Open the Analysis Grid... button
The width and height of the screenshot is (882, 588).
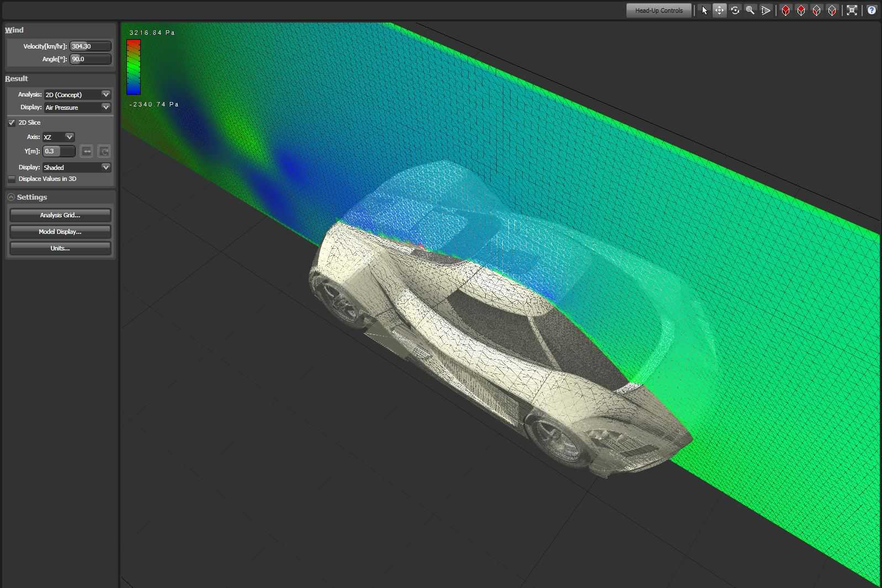60,215
